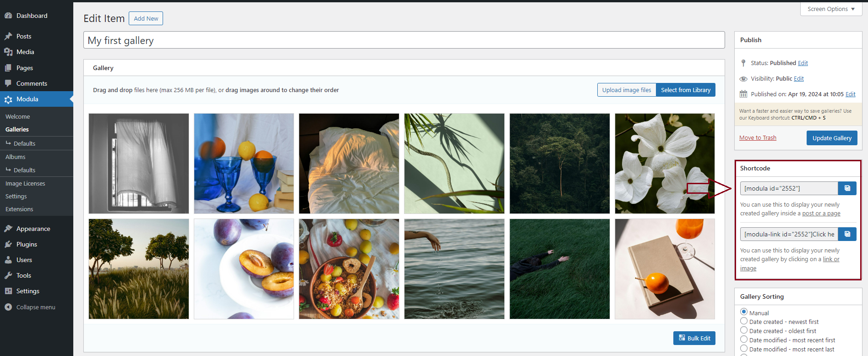868x356 pixels.
Task: Click the Plugins plug icon
Action: pos(8,245)
